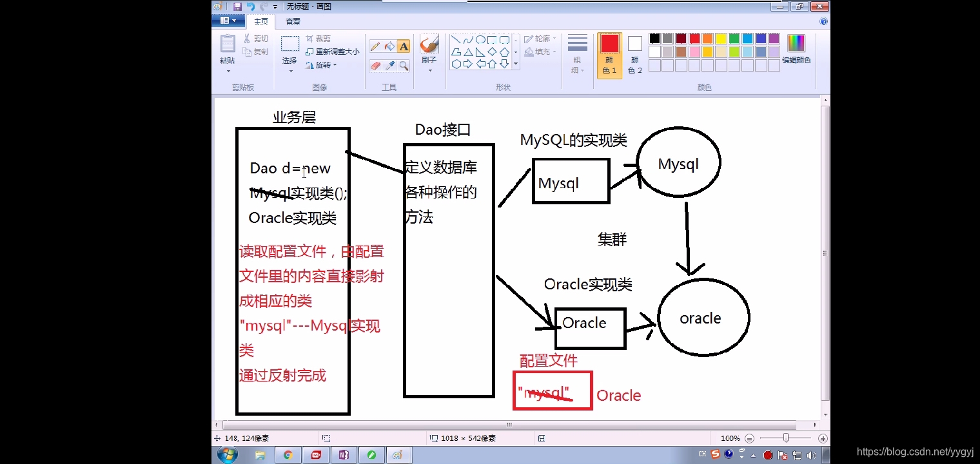Expand the Select (选择) dropdown arrow
The width and height of the screenshot is (980, 464).
[x=290, y=70]
